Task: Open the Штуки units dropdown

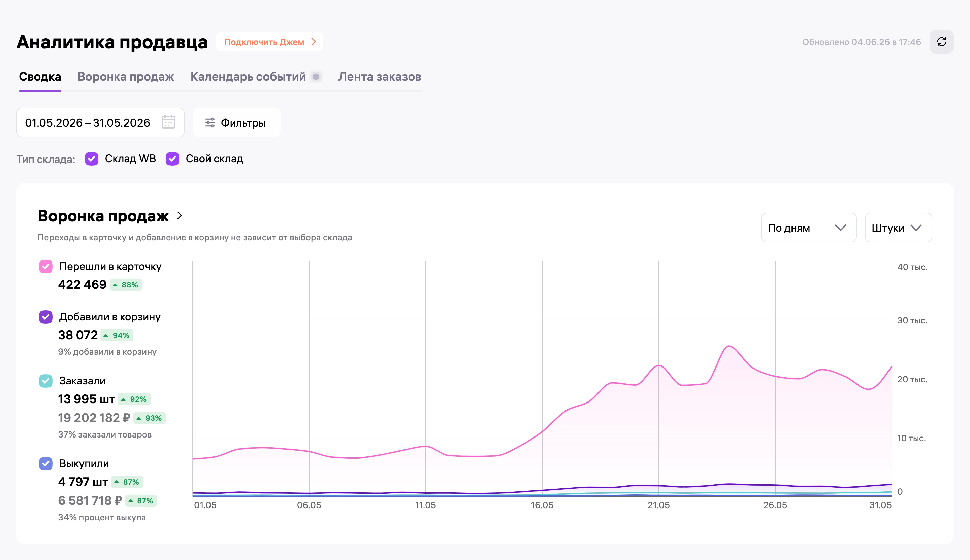Action: pos(898,228)
